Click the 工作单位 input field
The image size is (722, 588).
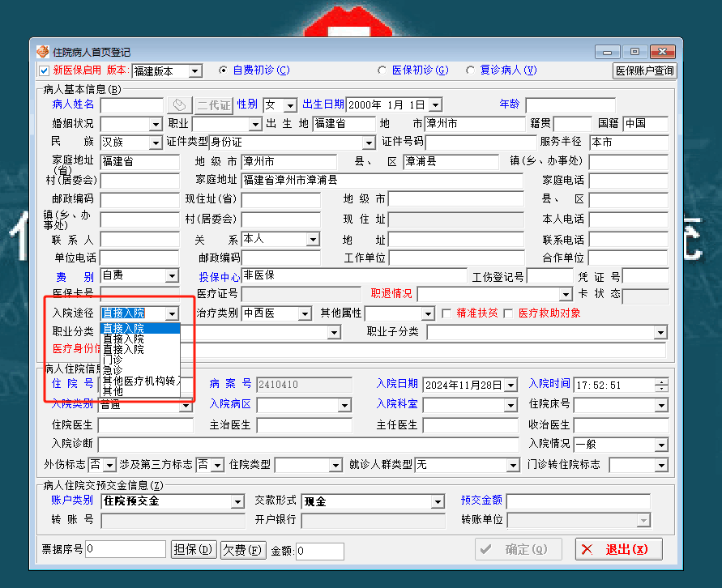pyautogui.click(x=457, y=258)
